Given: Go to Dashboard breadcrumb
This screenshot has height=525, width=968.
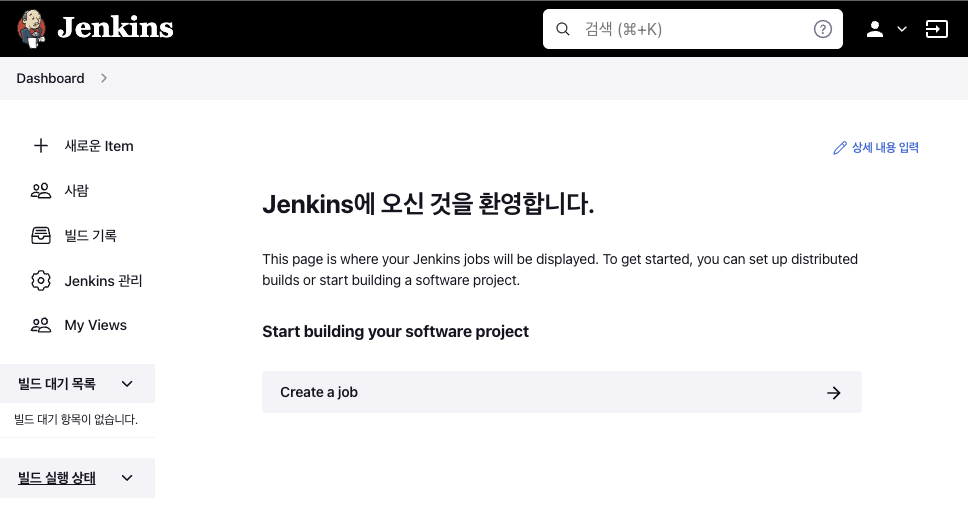Looking at the screenshot, I should pyautogui.click(x=50, y=78).
